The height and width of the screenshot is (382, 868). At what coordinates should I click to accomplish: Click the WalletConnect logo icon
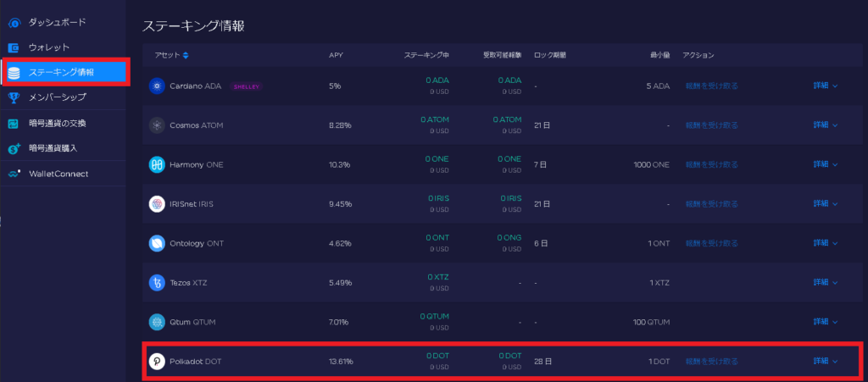pyautogui.click(x=15, y=174)
